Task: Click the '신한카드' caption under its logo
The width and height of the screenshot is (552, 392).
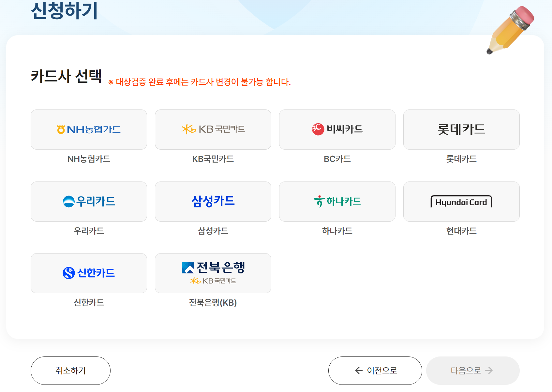Action: 89,303
